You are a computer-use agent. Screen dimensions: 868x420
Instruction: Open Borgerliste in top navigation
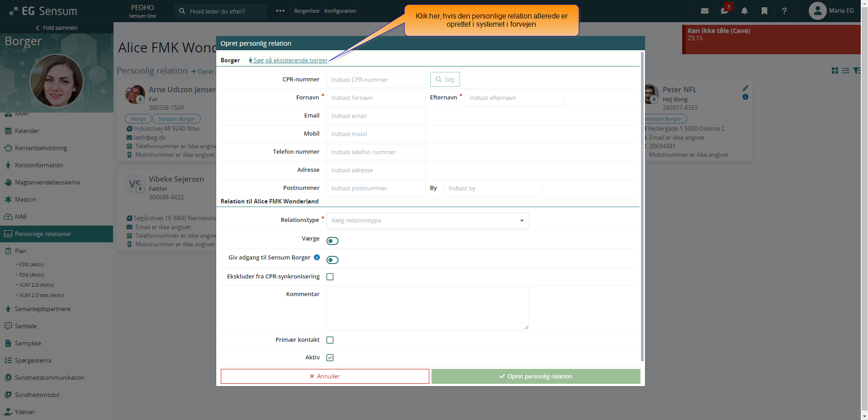[306, 11]
